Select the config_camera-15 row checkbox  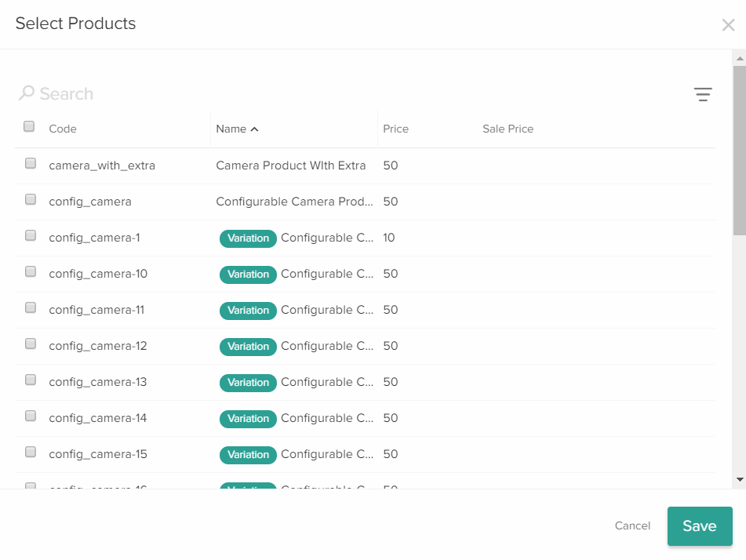(x=30, y=452)
